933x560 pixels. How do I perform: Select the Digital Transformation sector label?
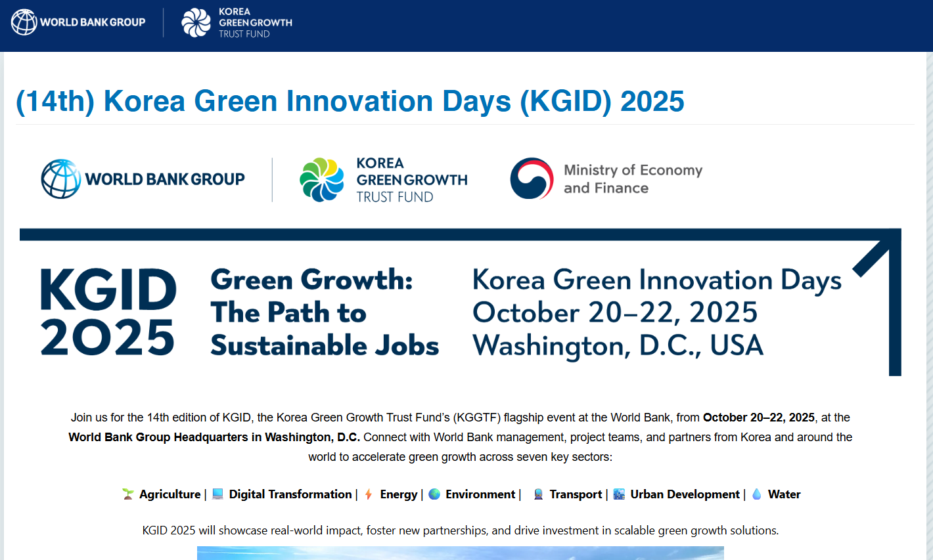[x=290, y=494]
